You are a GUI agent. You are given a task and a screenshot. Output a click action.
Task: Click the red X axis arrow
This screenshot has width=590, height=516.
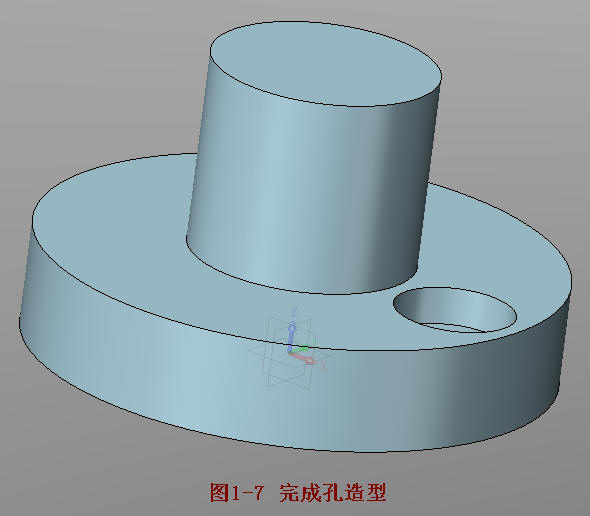pos(303,358)
